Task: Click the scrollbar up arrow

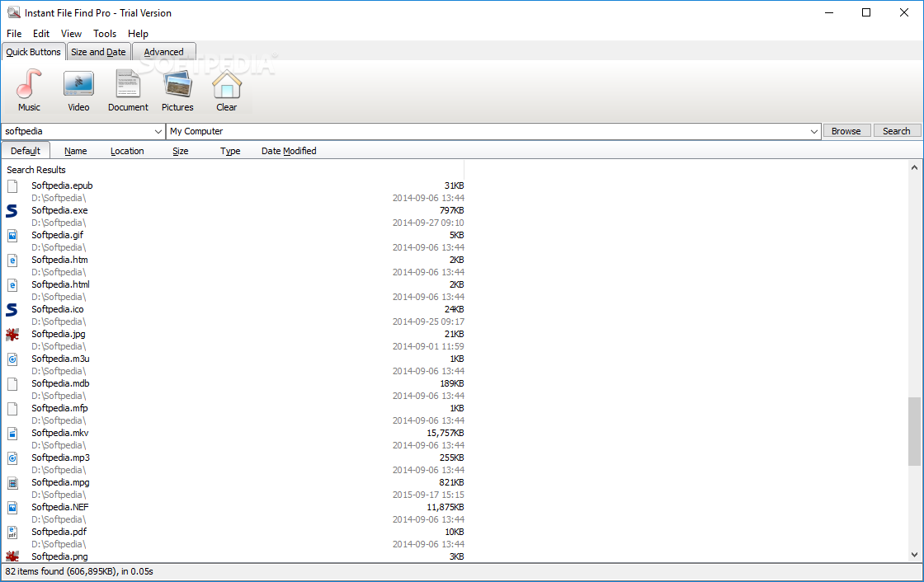Action: coord(914,167)
